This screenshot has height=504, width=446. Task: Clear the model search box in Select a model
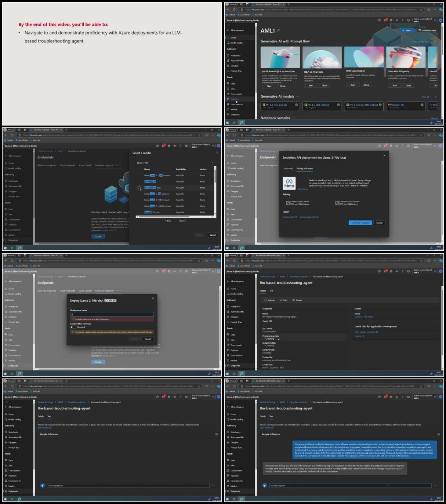(x=212, y=163)
